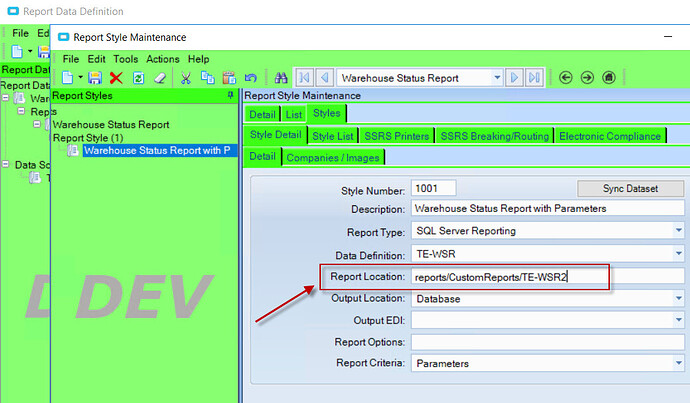Screen dimensions: 690x403
Task: Go to the next record
Action: click(514, 78)
